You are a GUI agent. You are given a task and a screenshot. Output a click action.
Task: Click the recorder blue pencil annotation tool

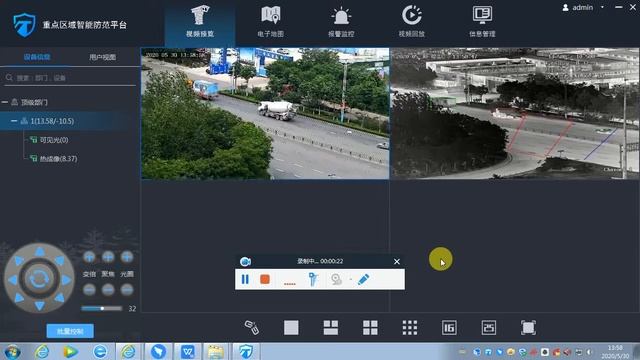(x=363, y=279)
